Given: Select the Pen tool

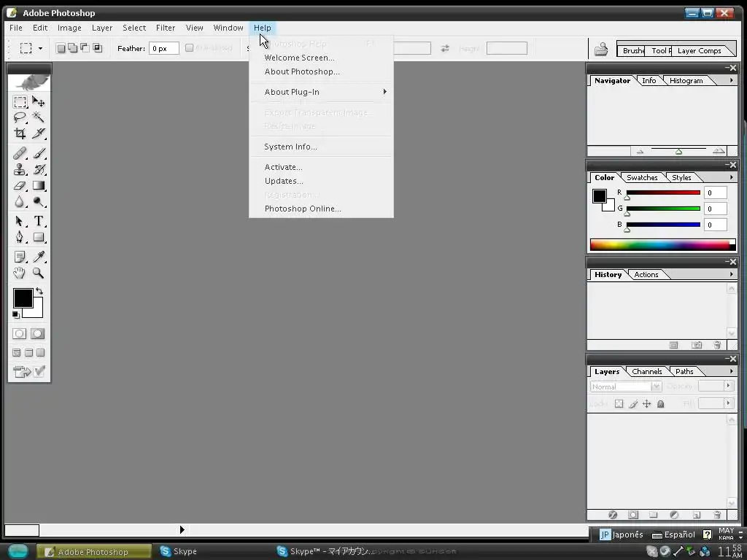Looking at the screenshot, I should coord(20,237).
